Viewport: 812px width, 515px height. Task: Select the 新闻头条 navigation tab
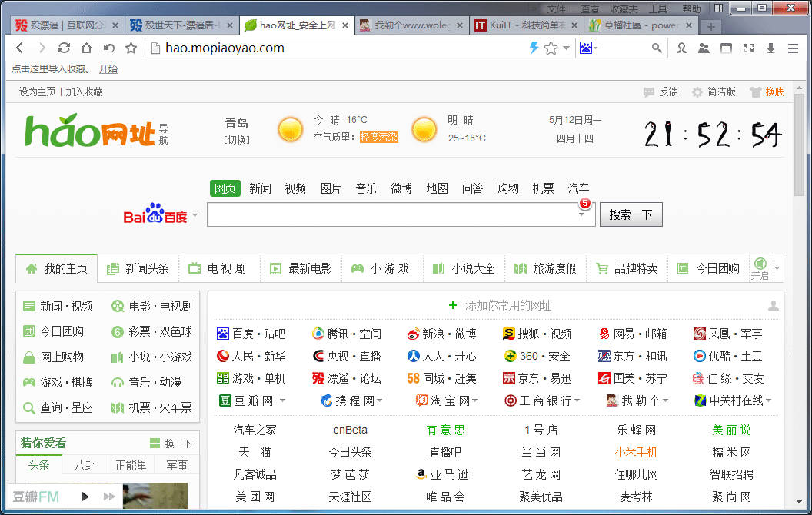coord(138,268)
